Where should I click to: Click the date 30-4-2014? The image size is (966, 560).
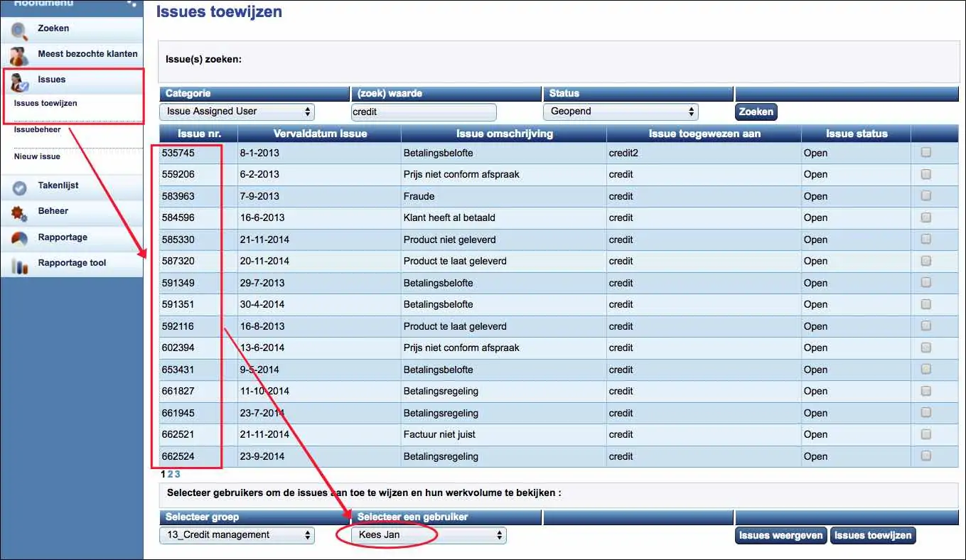click(262, 304)
